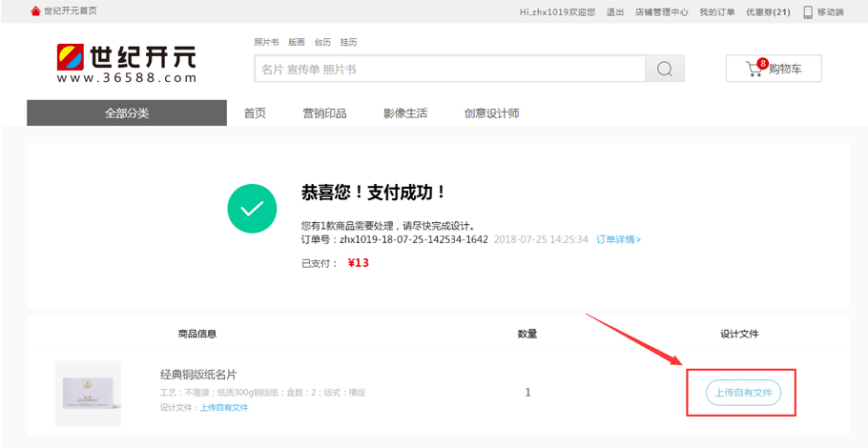Select the 影像生活 menu item
Image resolution: width=868 pixels, height=448 pixels.
pyautogui.click(x=405, y=113)
